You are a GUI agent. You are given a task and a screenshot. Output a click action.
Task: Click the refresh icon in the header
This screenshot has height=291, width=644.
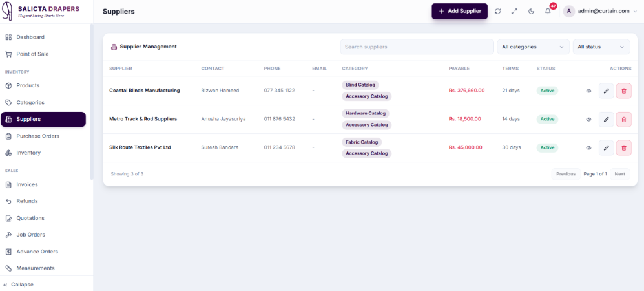(x=497, y=12)
